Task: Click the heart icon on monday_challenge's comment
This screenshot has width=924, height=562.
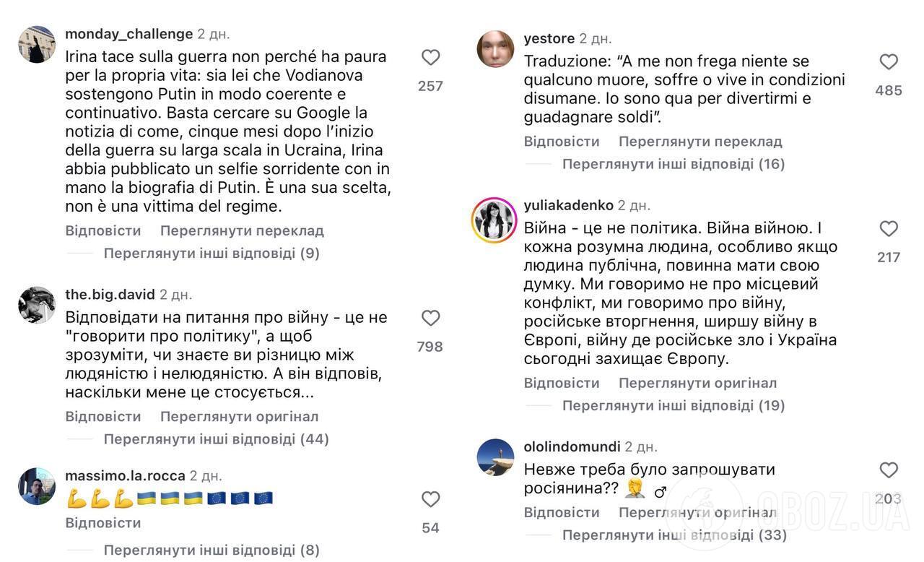Action: pos(430,57)
